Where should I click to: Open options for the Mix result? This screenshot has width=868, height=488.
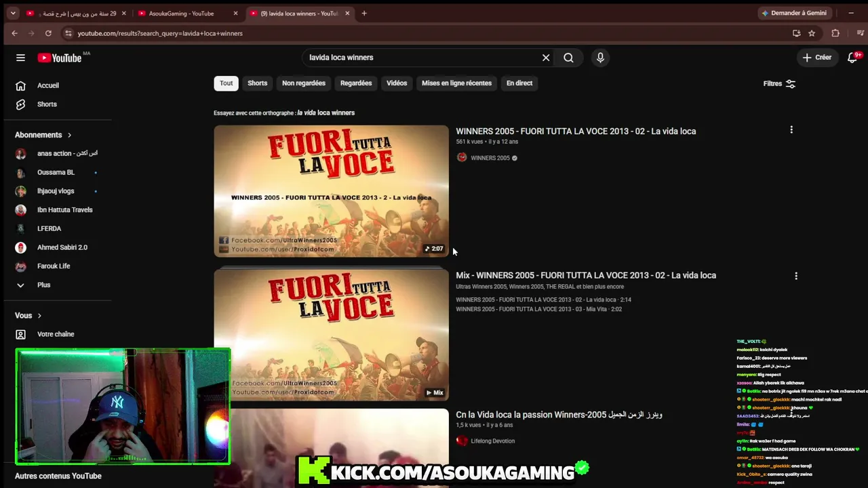click(x=796, y=276)
